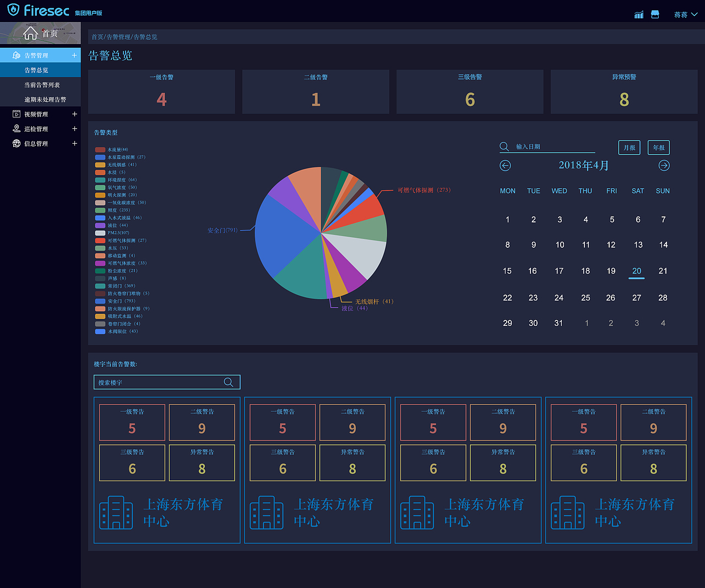Click the 2018年4月 calendar title

[x=584, y=165]
